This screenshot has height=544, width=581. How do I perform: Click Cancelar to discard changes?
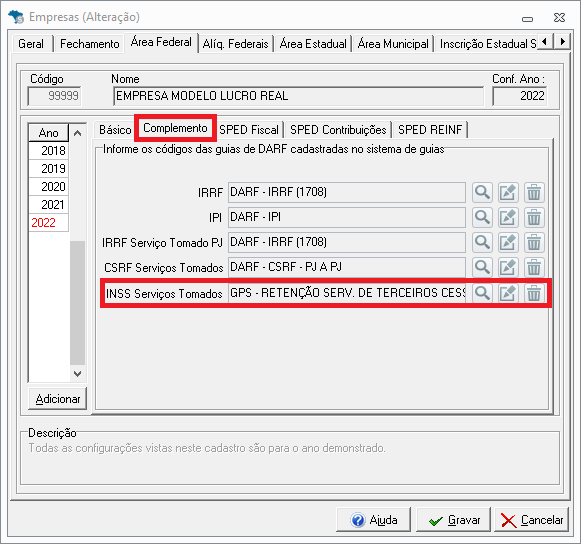click(x=531, y=520)
